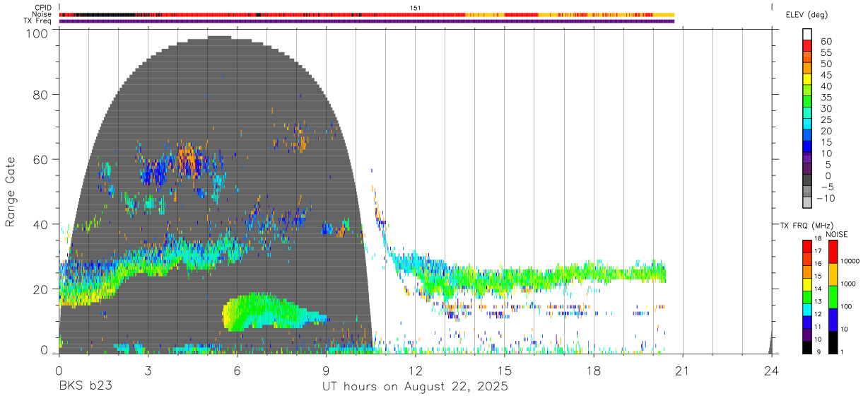
Task: Click the 20 tick on Range Gate axis
Action: pos(42,289)
